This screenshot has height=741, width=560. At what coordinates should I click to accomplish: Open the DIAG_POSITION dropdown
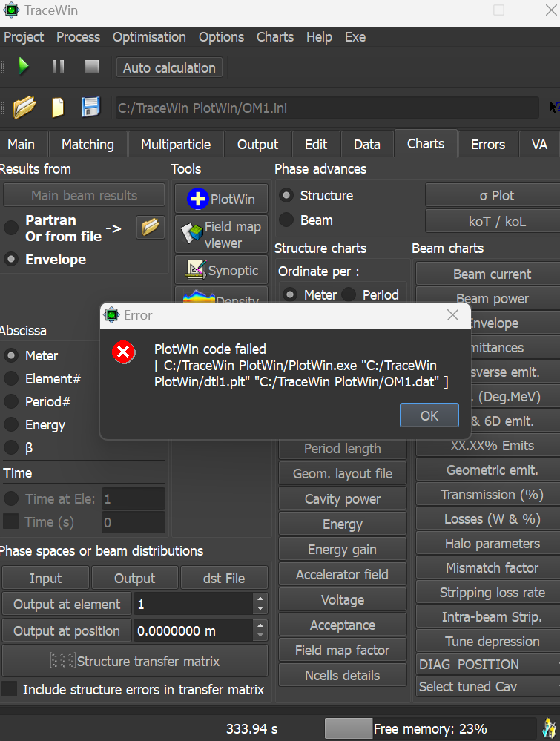[489, 665]
